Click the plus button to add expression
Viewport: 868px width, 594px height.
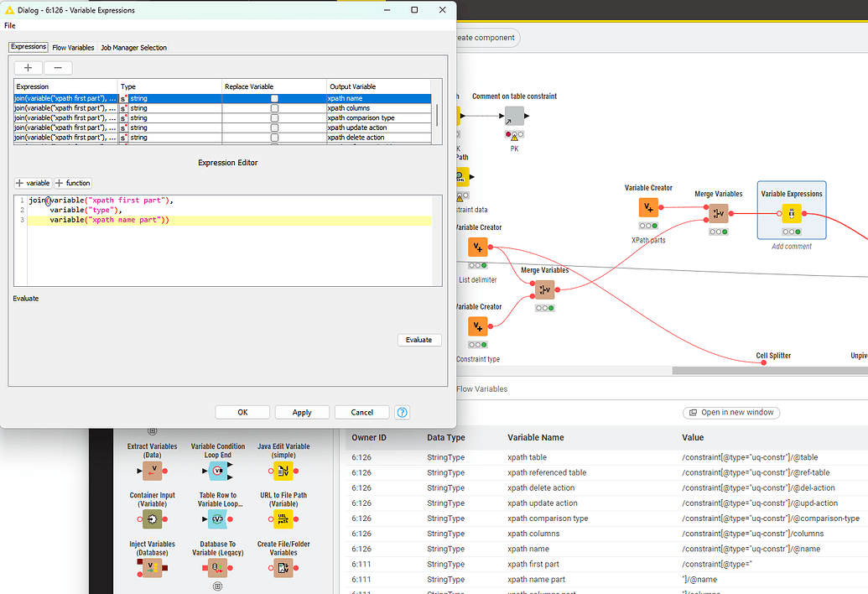pyautogui.click(x=28, y=67)
